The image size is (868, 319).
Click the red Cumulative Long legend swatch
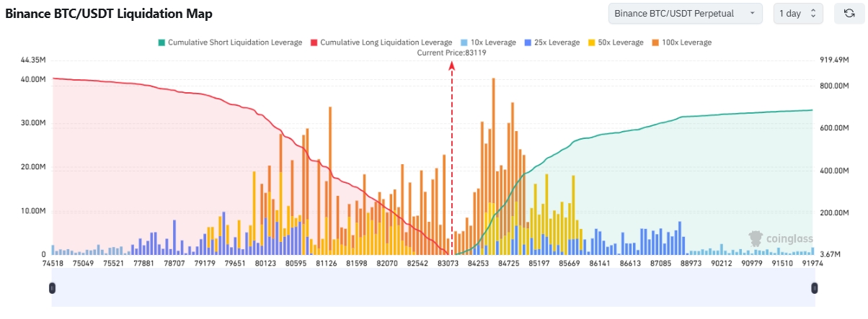point(313,42)
